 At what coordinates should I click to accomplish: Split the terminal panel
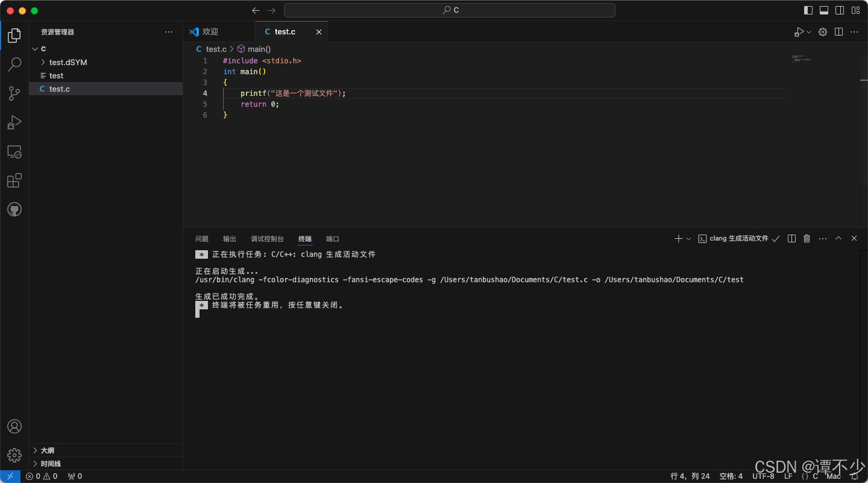(791, 238)
